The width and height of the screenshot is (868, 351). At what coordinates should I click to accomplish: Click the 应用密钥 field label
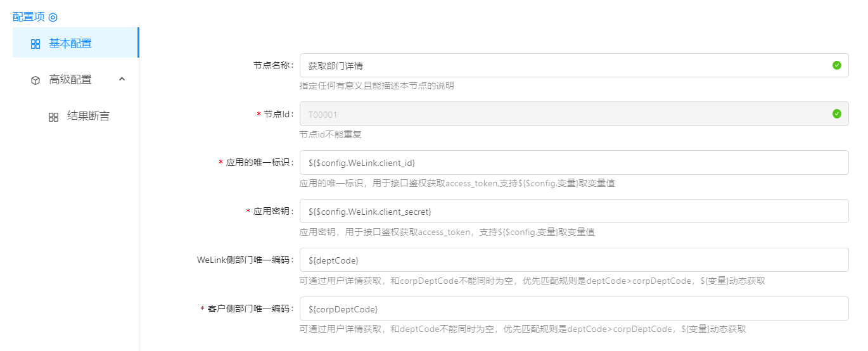coord(273,212)
